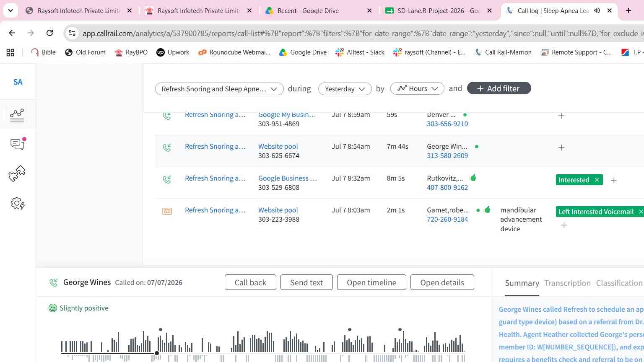The image size is (644, 362).
Task: Click the Add filter button
Action: (x=499, y=88)
